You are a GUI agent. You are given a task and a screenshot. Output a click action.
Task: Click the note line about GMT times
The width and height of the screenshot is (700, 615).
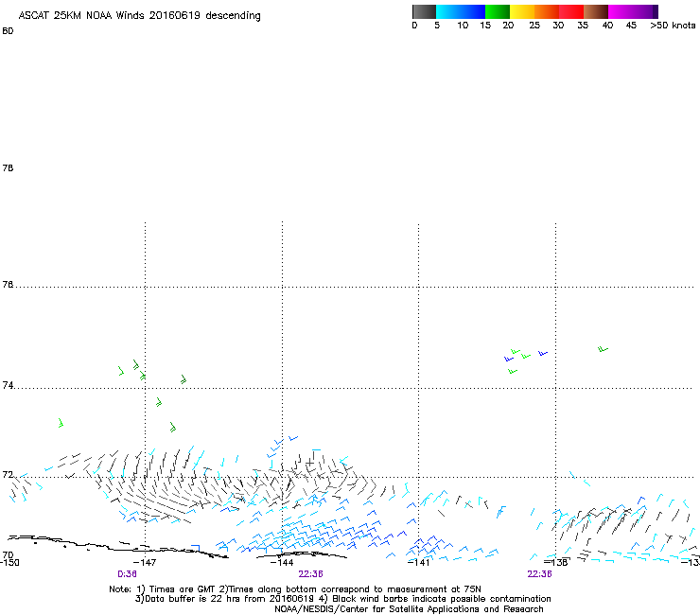(295, 589)
